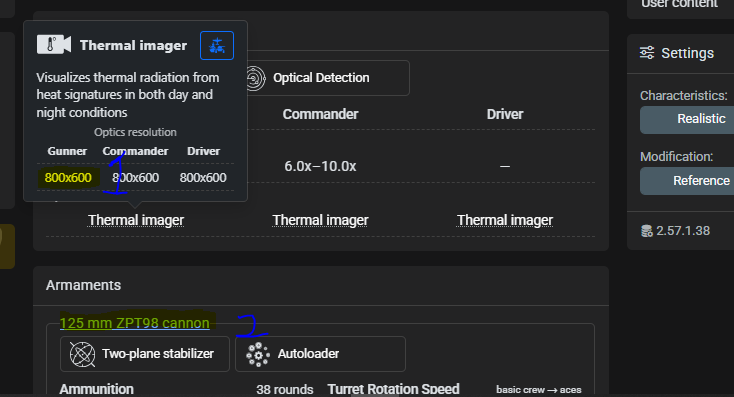Image resolution: width=734 pixels, height=397 pixels.
Task: Click the Two-plane stabilizer feature box
Action: coord(145,354)
